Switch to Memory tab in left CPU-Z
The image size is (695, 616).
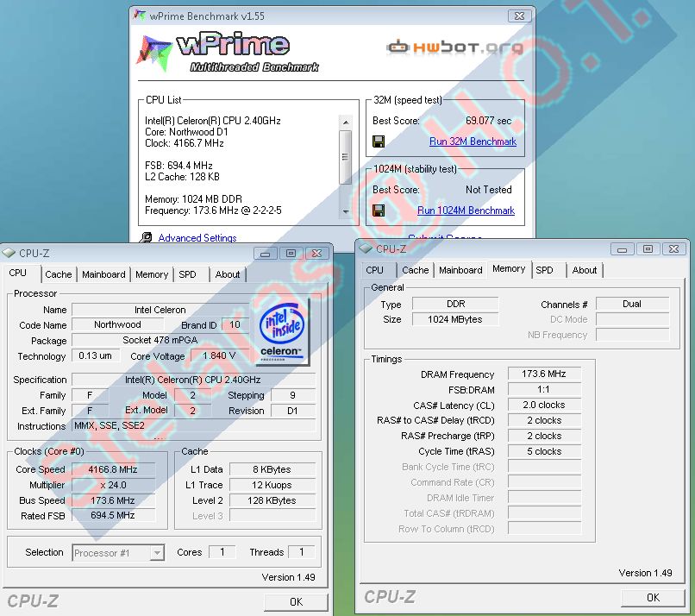click(x=152, y=274)
